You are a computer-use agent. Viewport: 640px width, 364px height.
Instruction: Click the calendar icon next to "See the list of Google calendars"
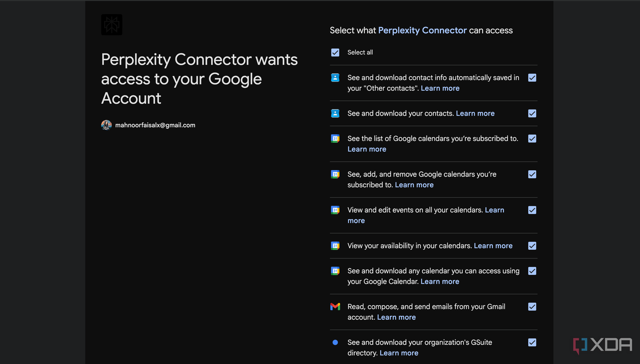click(335, 139)
